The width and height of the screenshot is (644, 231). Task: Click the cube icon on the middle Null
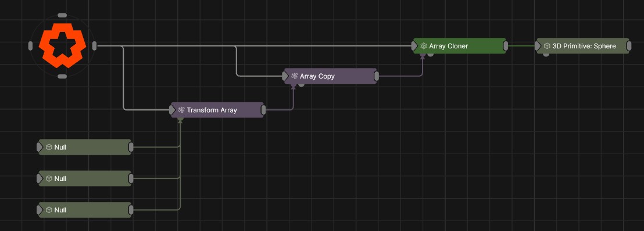tap(49, 179)
